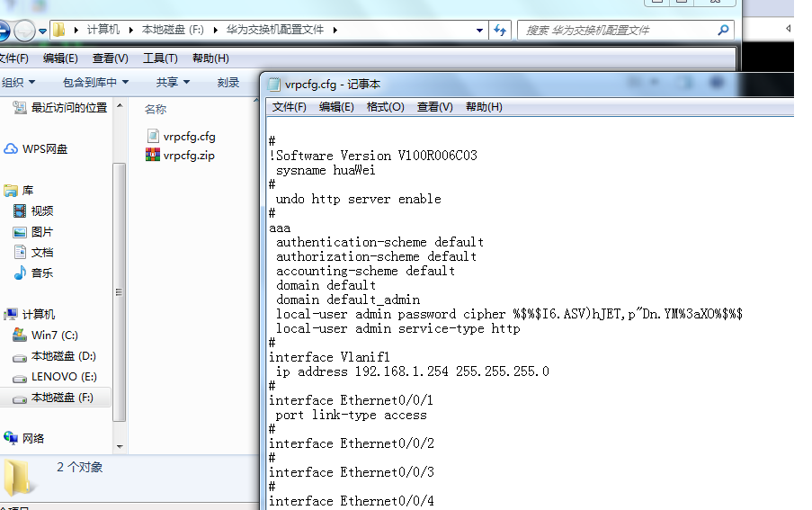Click the 'sysname huaWei' line in Notepad
812x510 pixels.
(326, 170)
